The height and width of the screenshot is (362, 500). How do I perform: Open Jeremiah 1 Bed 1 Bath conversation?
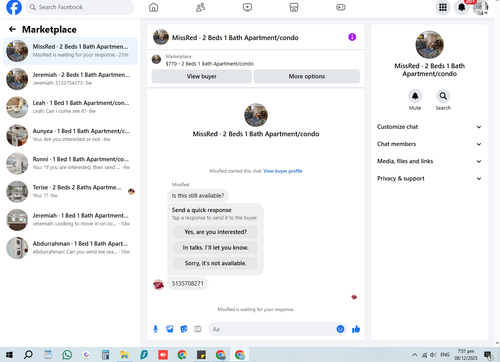pyautogui.click(x=70, y=220)
